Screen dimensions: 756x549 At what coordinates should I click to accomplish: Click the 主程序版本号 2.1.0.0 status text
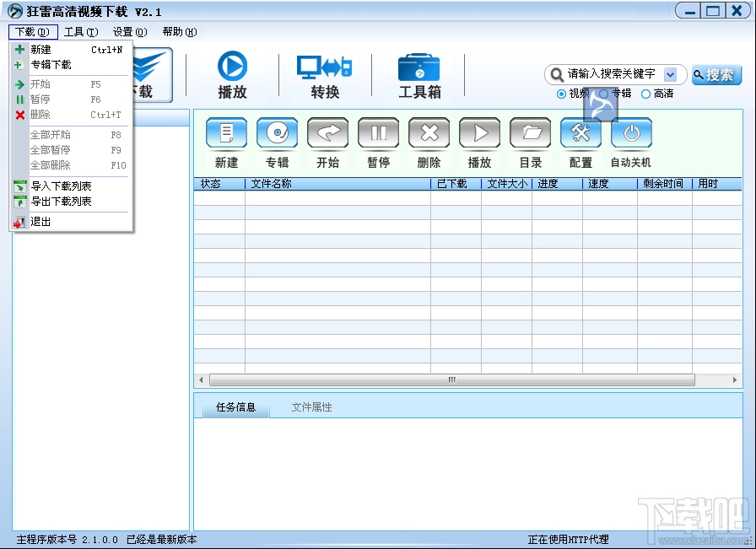(x=67, y=540)
